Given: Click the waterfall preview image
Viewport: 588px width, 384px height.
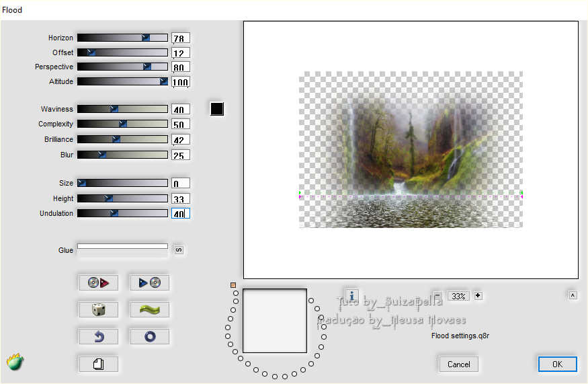Looking at the screenshot, I should [x=411, y=149].
